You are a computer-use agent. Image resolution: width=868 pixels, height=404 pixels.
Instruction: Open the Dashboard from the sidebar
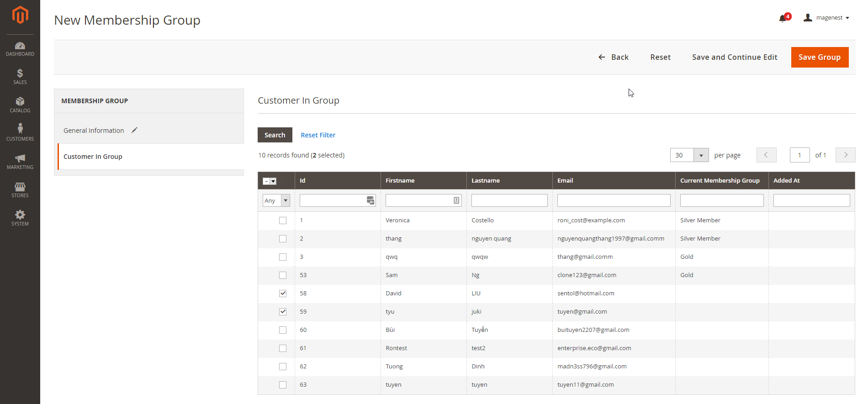pos(20,49)
